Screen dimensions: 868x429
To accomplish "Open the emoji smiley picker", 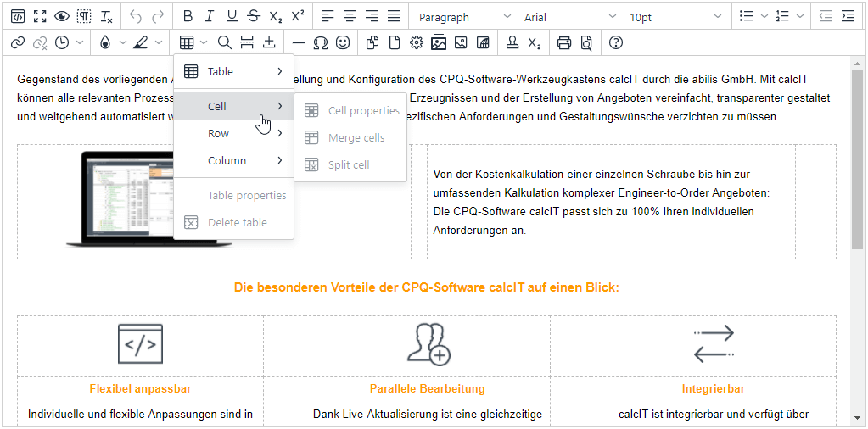I will click(344, 42).
